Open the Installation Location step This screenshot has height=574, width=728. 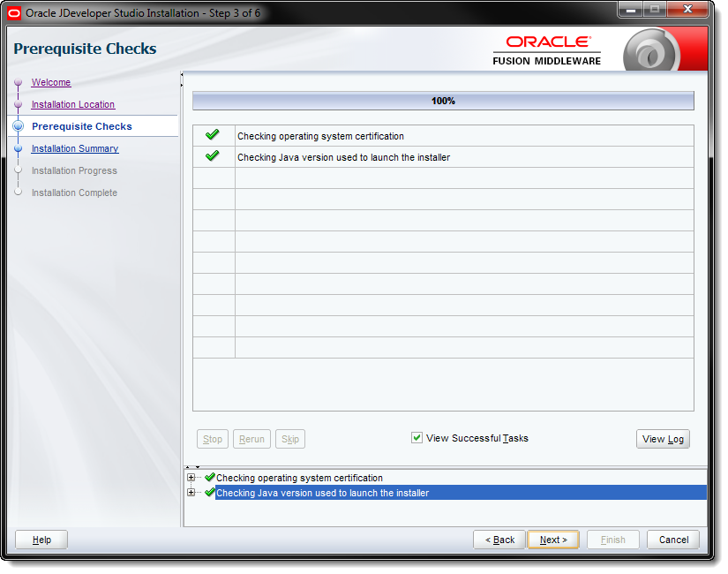[73, 104]
